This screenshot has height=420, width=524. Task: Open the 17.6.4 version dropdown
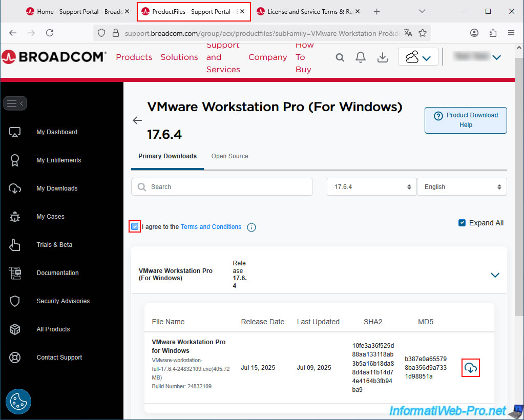tap(371, 187)
